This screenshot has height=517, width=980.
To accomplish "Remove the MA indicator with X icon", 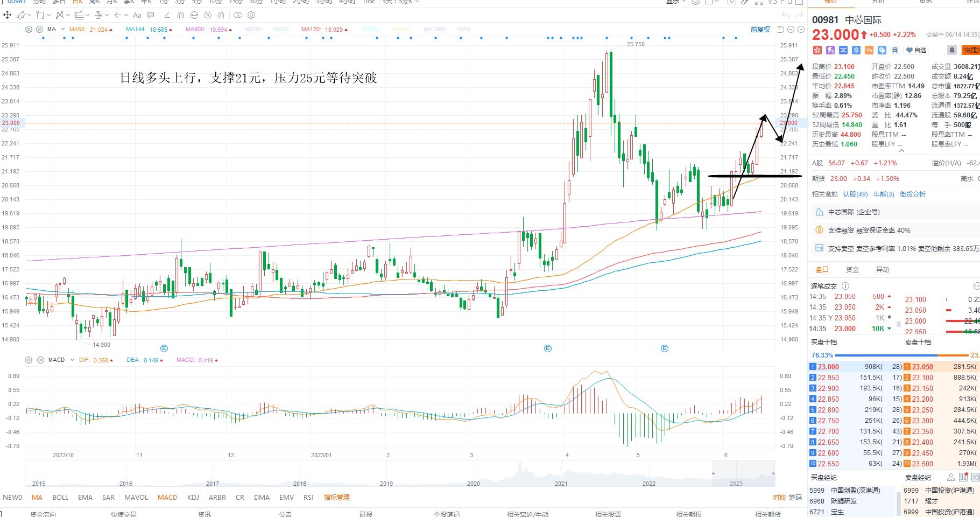I will (x=39, y=30).
